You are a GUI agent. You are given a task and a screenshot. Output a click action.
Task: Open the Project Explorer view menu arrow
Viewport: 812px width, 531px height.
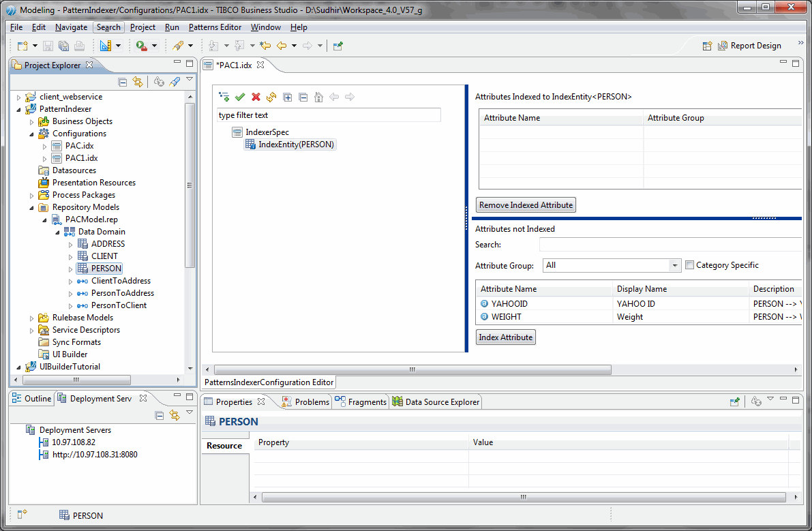click(190, 80)
